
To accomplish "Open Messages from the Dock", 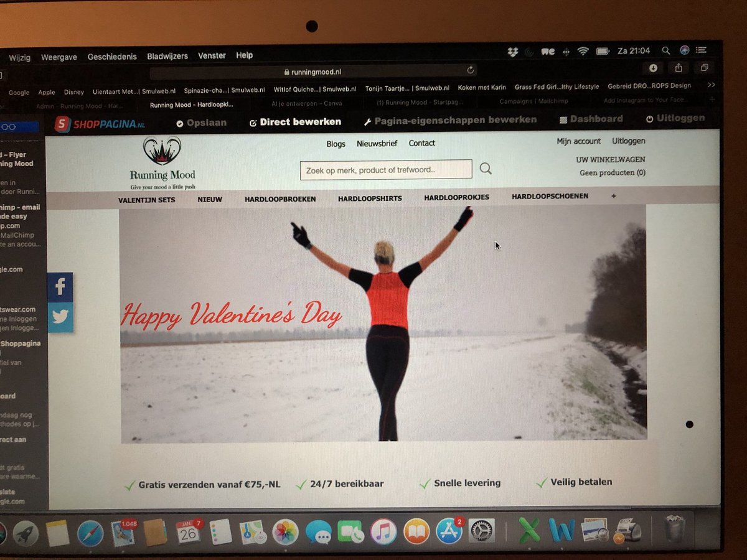I will 318,533.
